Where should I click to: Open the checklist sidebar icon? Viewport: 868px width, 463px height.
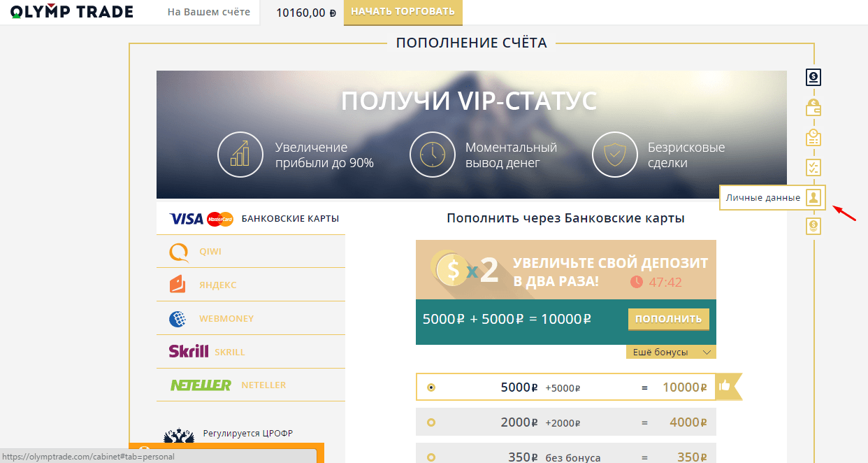coord(813,167)
